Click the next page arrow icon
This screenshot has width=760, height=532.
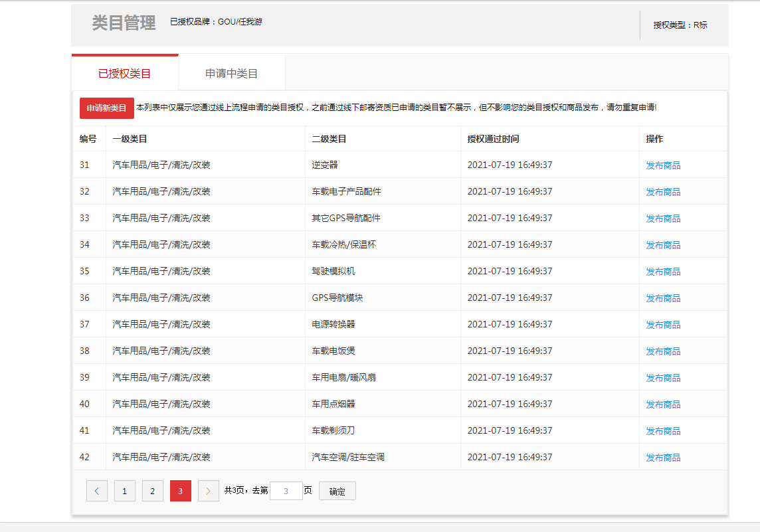[x=209, y=491]
